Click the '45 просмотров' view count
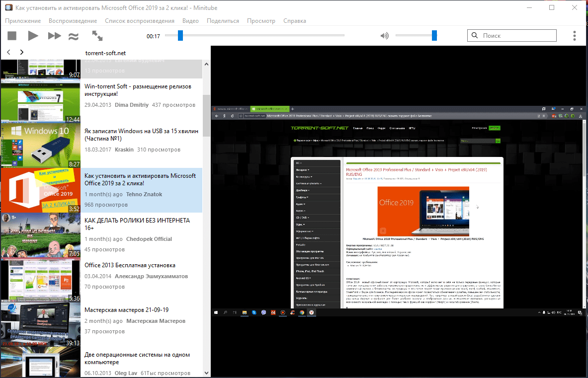 pos(104,249)
